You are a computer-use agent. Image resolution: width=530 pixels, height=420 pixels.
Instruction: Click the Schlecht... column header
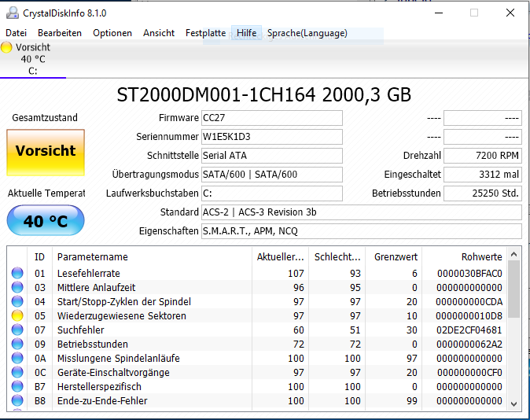(x=337, y=257)
